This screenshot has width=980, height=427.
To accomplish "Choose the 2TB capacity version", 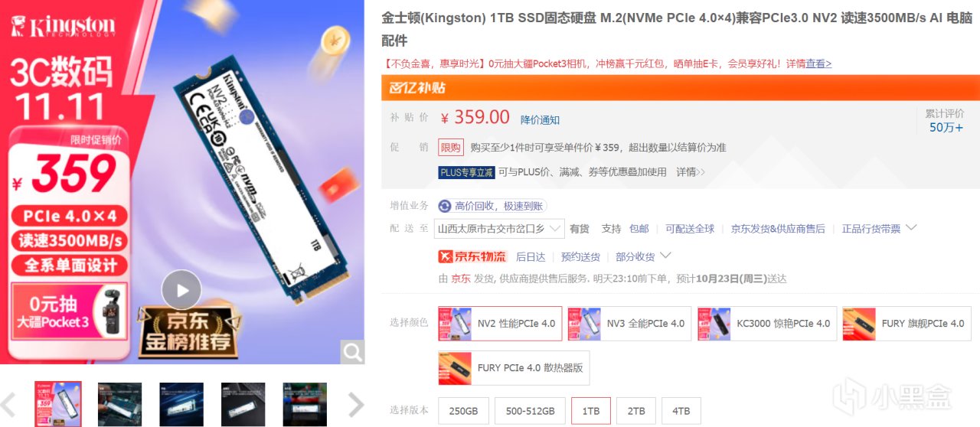I will [636, 411].
